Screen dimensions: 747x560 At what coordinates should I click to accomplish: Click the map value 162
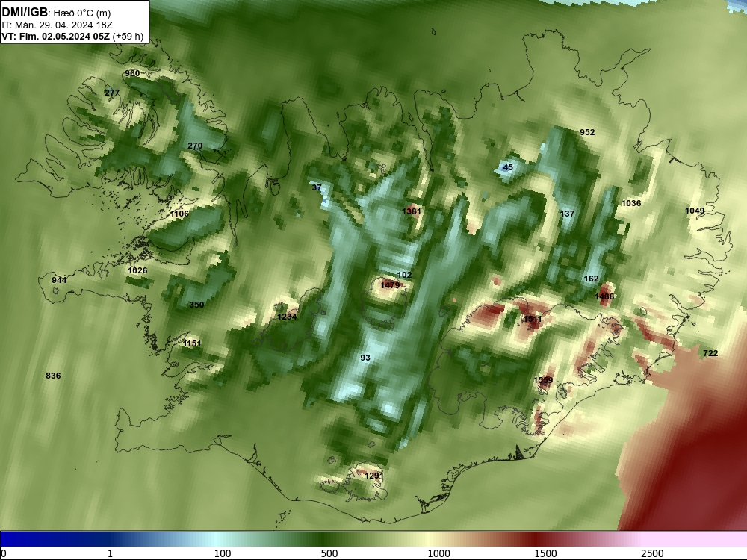591,279
